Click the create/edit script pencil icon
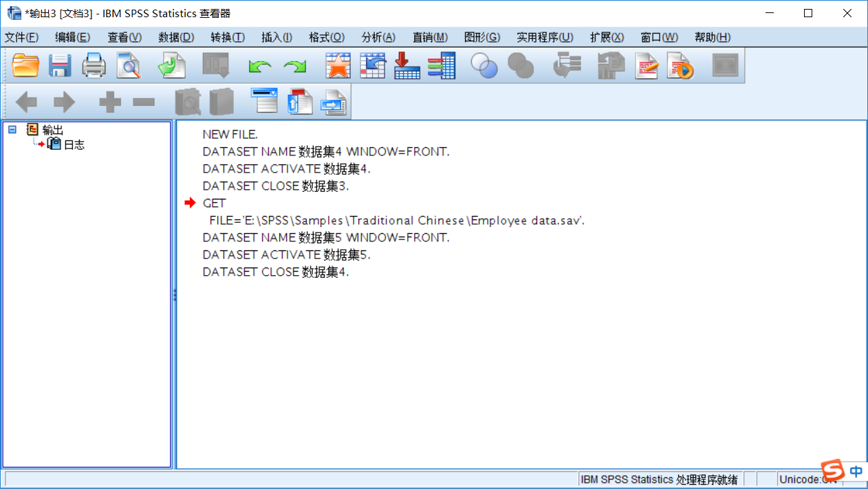The image size is (868, 489). [x=647, y=66]
